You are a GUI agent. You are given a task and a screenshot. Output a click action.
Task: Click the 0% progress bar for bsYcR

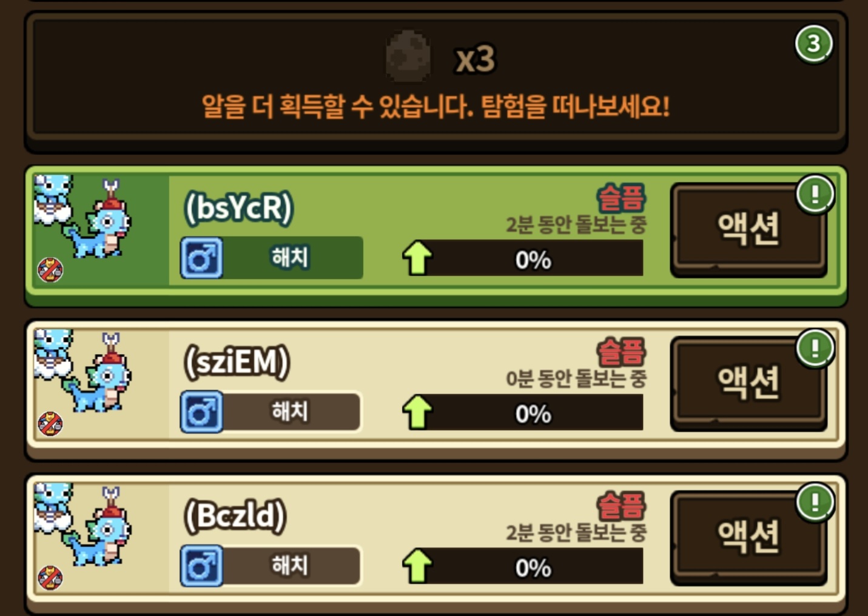tap(533, 258)
